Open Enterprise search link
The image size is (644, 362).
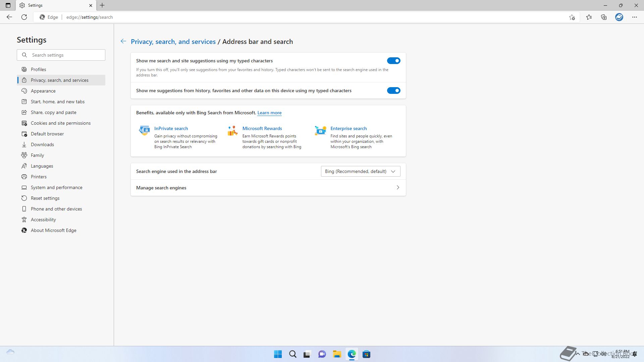click(348, 128)
